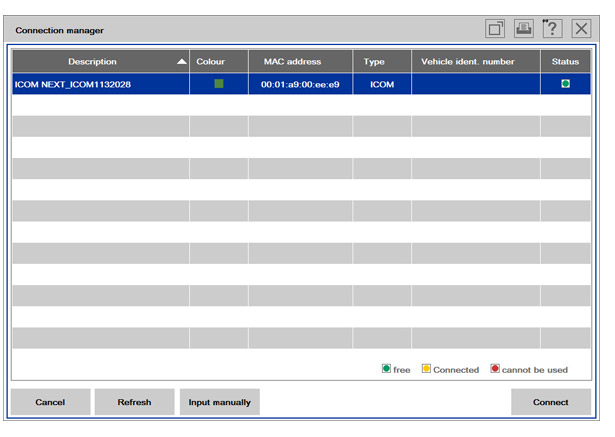Click the Cancel button
The width and height of the screenshot is (615, 437).
[51, 402]
